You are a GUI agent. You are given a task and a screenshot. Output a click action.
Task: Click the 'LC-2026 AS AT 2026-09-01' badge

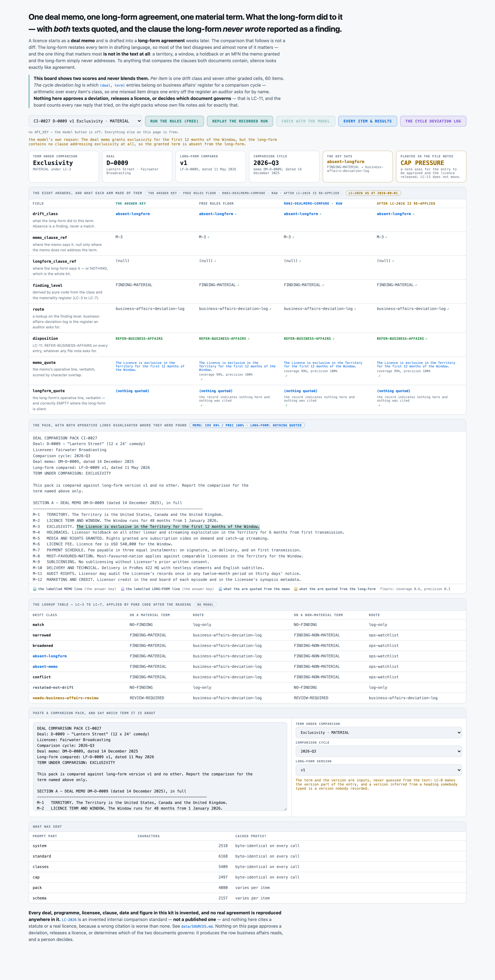point(373,193)
